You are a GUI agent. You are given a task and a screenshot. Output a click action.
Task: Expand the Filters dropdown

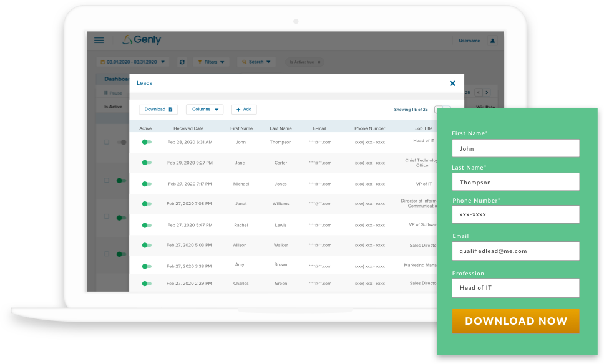coord(211,62)
